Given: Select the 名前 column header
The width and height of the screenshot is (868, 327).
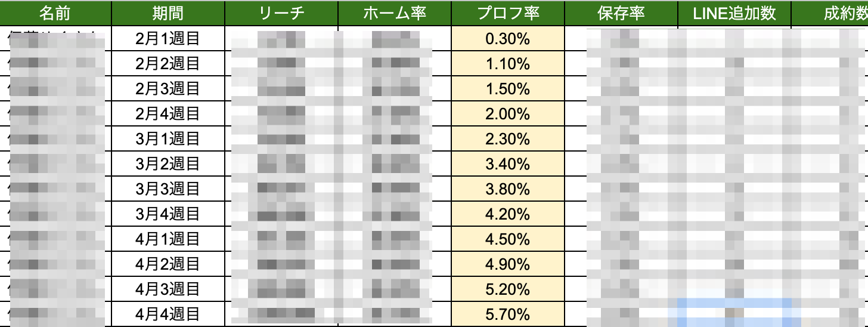Looking at the screenshot, I should tap(55, 13).
